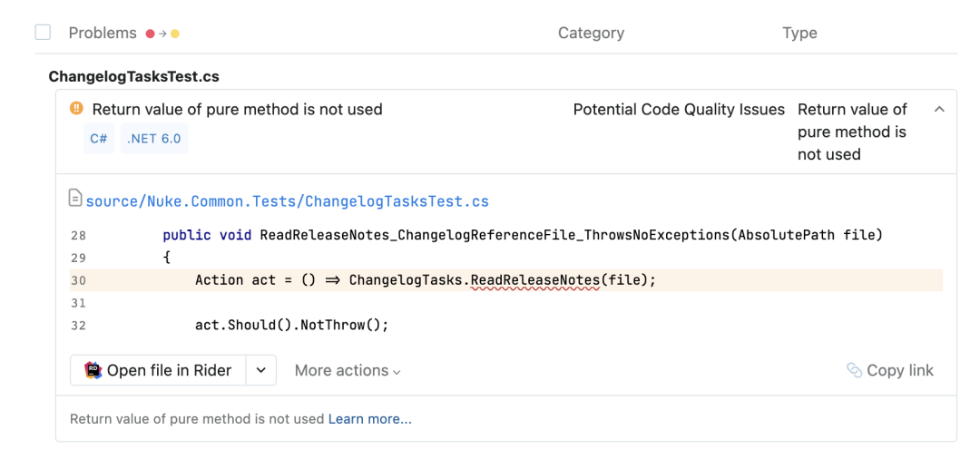Click the file document icon before source path
This screenshot has width=980, height=459.
tap(75, 199)
